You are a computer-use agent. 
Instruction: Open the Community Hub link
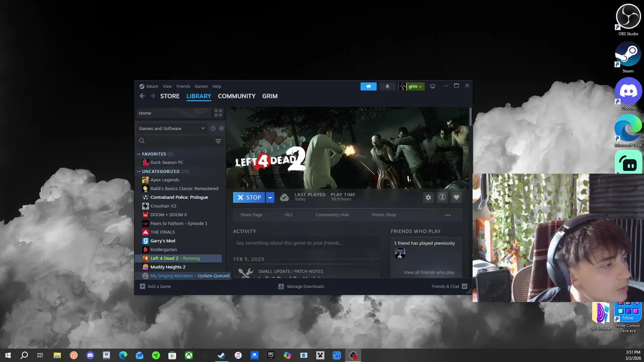point(332,215)
